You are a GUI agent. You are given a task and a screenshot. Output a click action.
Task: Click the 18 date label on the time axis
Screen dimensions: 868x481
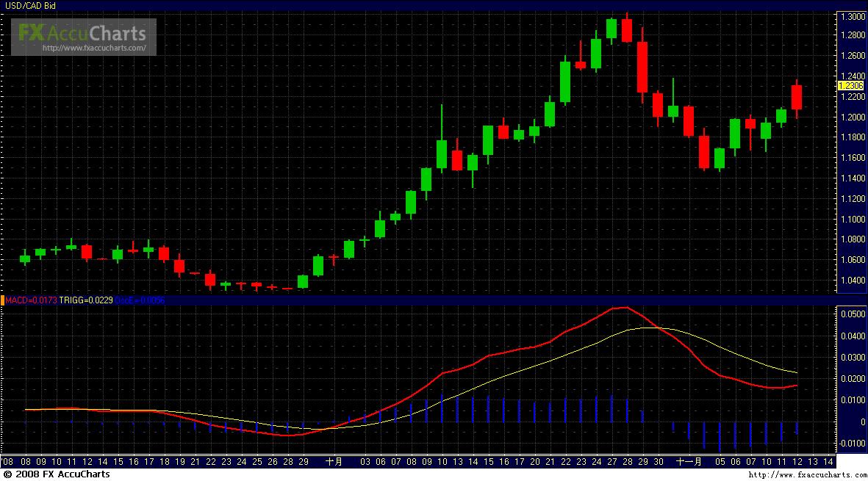point(165,462)
